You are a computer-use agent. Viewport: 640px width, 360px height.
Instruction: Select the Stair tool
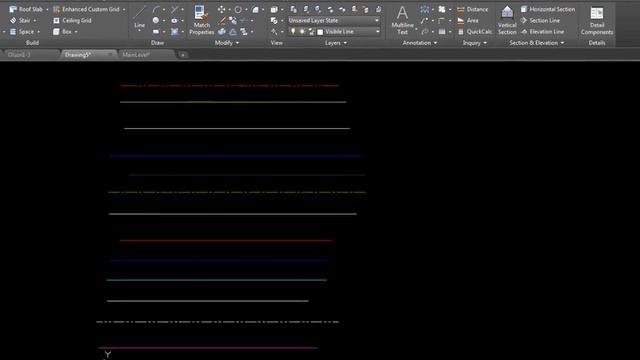point(20,20)
